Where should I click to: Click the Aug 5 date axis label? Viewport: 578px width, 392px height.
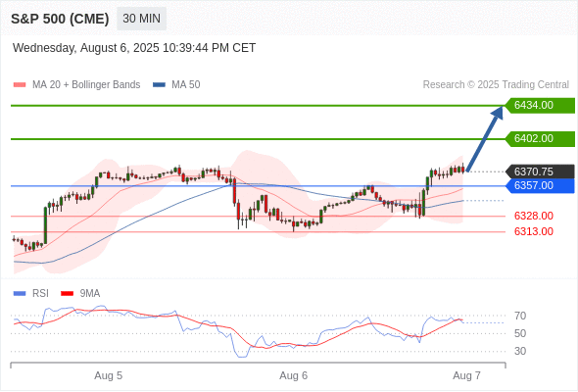109,375
